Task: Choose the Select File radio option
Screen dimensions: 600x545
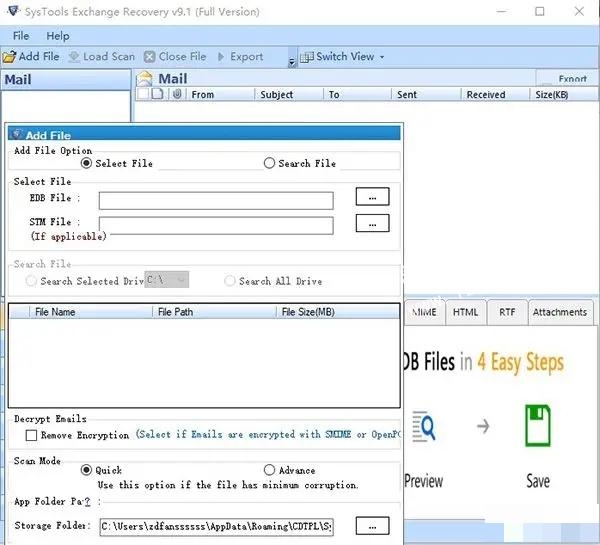Action: 86,163
